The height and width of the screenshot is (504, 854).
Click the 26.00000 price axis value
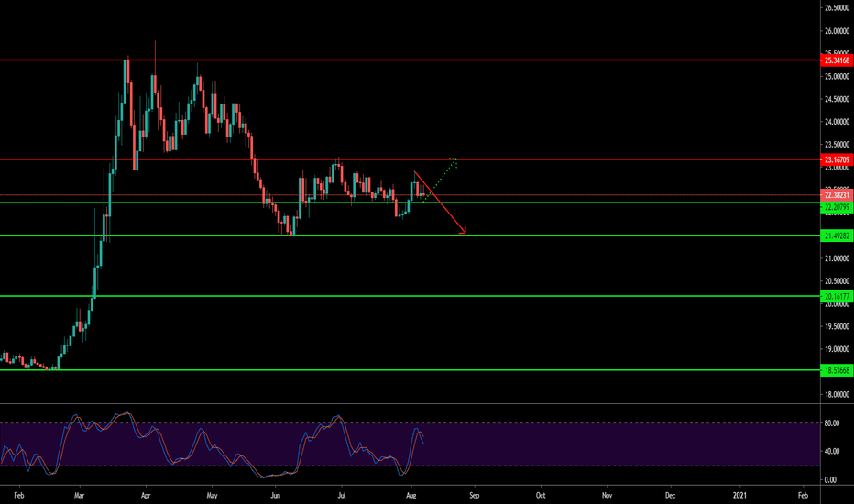(837, 31)
